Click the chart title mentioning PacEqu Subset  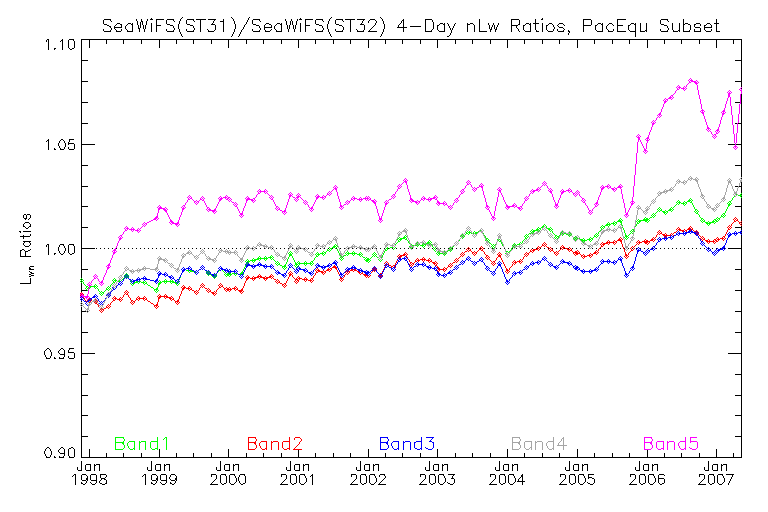tap(411, 25)
